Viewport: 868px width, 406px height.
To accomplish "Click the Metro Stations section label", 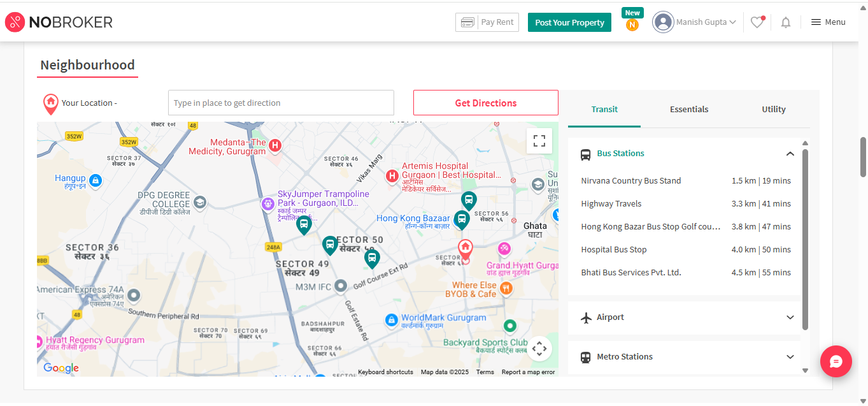I will (x=625, y=357).
